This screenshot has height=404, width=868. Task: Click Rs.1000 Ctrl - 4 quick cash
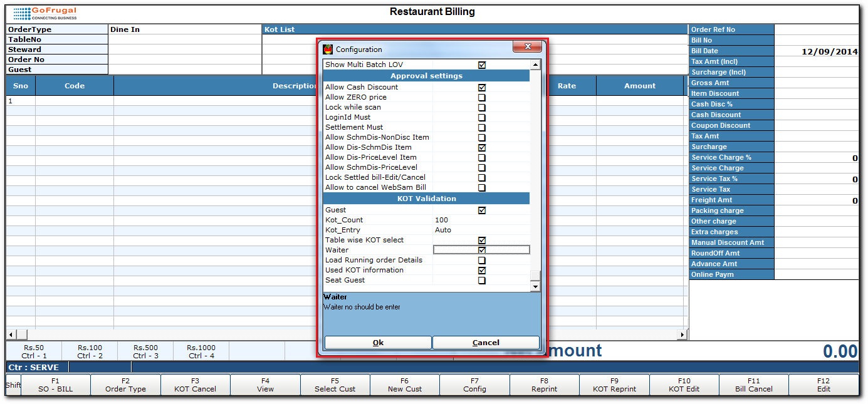(201, 351)
